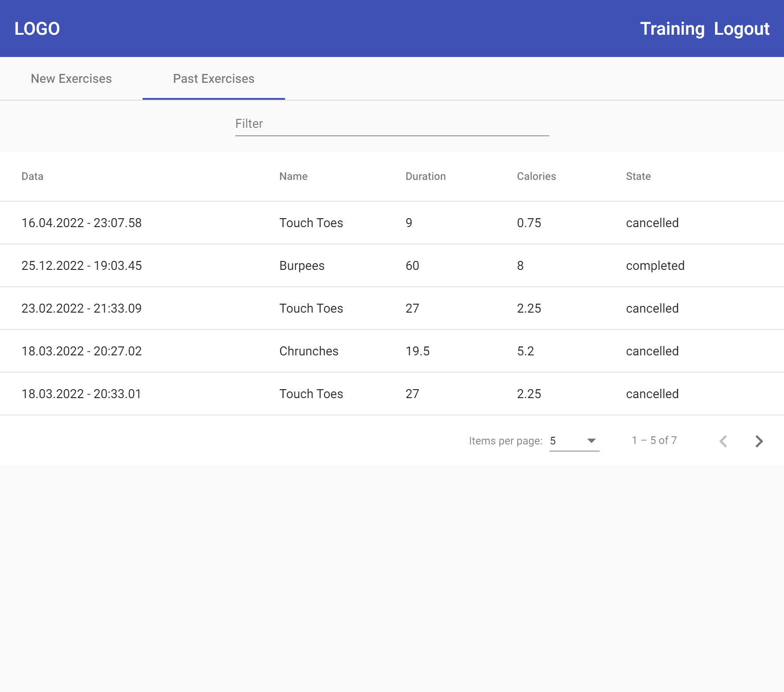Click the pagination range text 1 – 5 of 7

click(x=654, y=440)
